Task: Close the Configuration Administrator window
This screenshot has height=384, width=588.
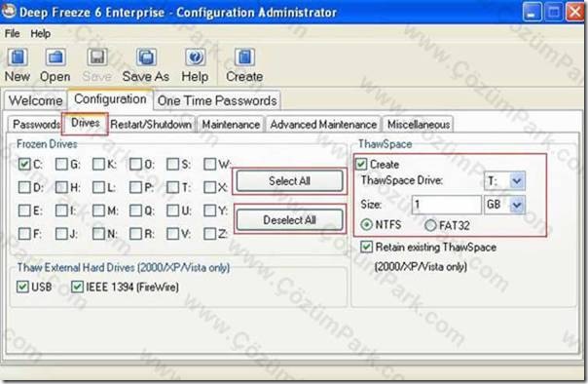Action: coord(575,12)
